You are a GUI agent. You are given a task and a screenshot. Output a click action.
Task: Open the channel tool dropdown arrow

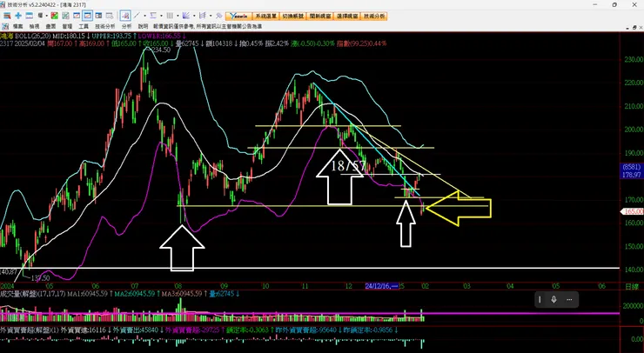(x=211, y=16)
